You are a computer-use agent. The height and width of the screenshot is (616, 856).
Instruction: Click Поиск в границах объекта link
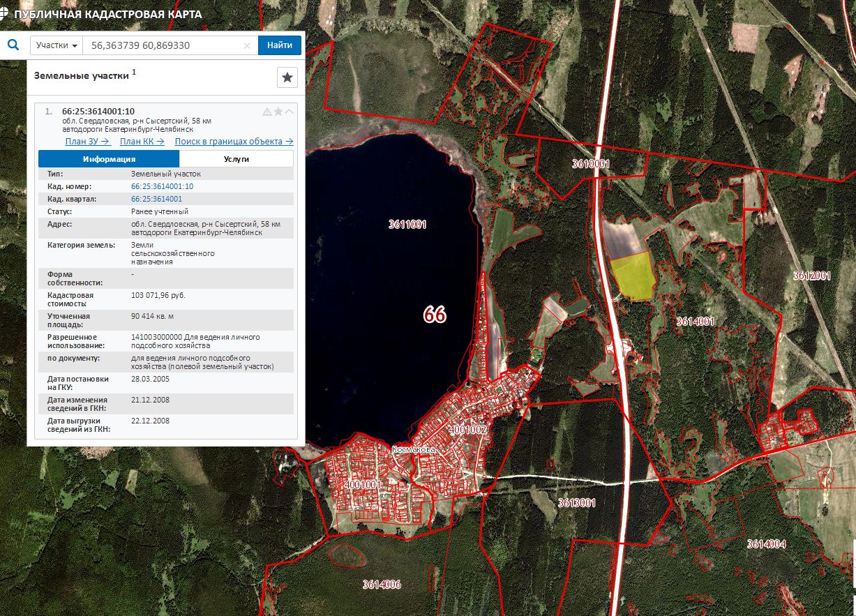234,141
